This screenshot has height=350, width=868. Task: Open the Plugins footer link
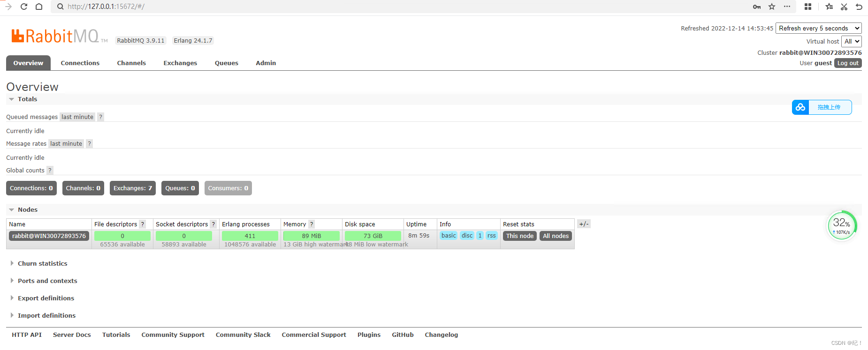coord(369,335)
